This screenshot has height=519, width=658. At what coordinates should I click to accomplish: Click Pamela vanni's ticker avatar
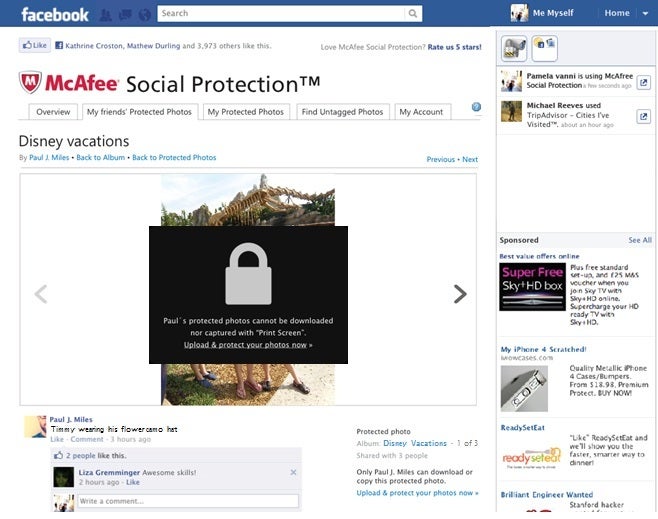coord(512,81)
